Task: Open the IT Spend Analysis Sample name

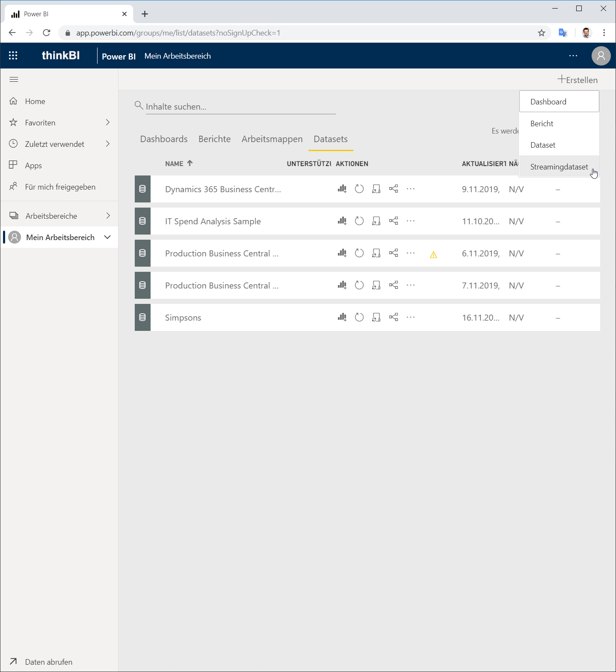Action: 213,221
